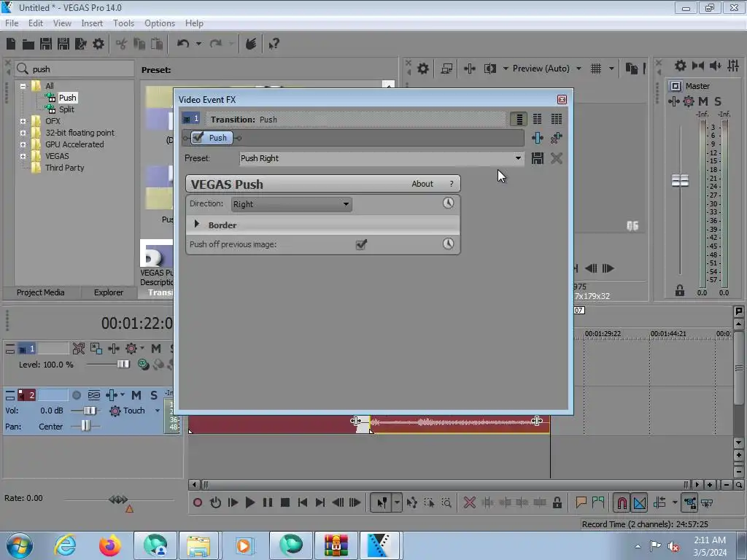Open the Insert menu

coord(92,23)
